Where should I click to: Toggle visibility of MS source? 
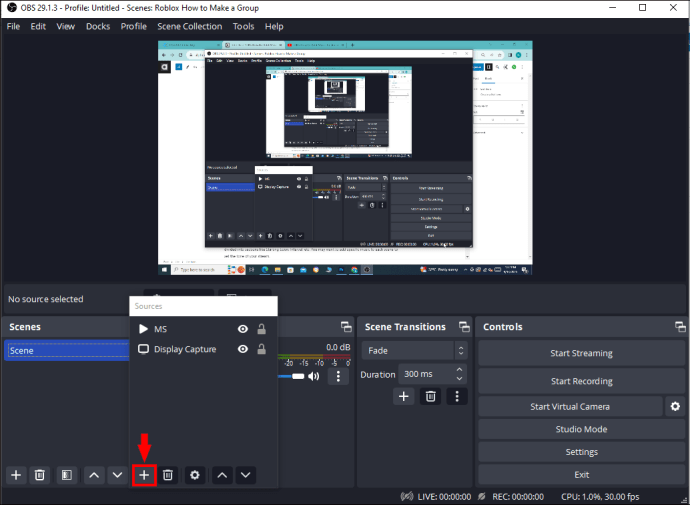click(242, 329)
